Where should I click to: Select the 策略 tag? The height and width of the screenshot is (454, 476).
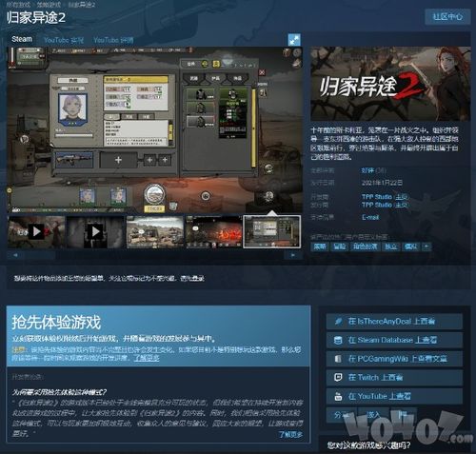pos(320,247)
